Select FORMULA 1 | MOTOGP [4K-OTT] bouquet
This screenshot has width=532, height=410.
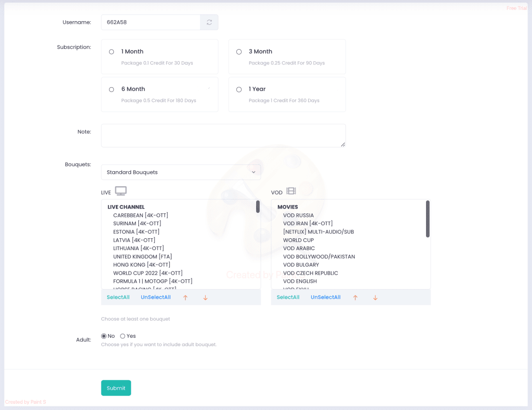[x=153, y=281]
